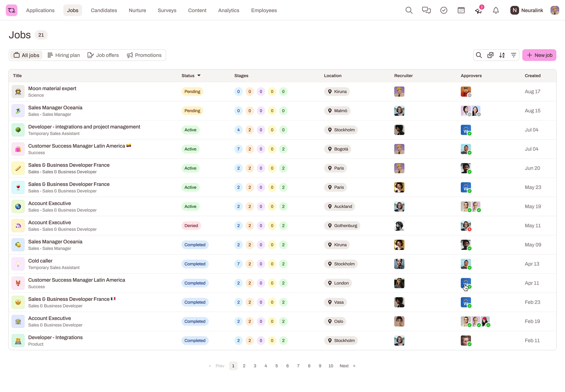Image resolution: width=565 pixels, height=392 pixels.
Task: Click the bulk select icon in toolbar
Action: click(x=490, y=55)
